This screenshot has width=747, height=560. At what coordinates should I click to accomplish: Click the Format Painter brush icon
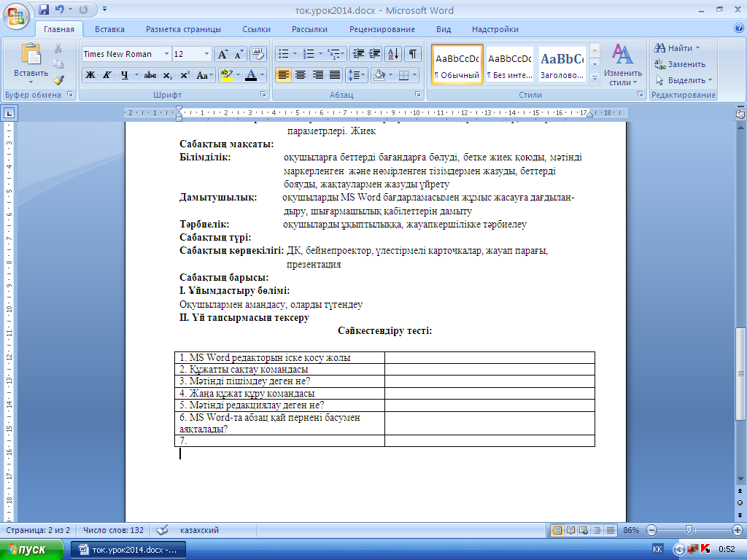pos(58,79)
